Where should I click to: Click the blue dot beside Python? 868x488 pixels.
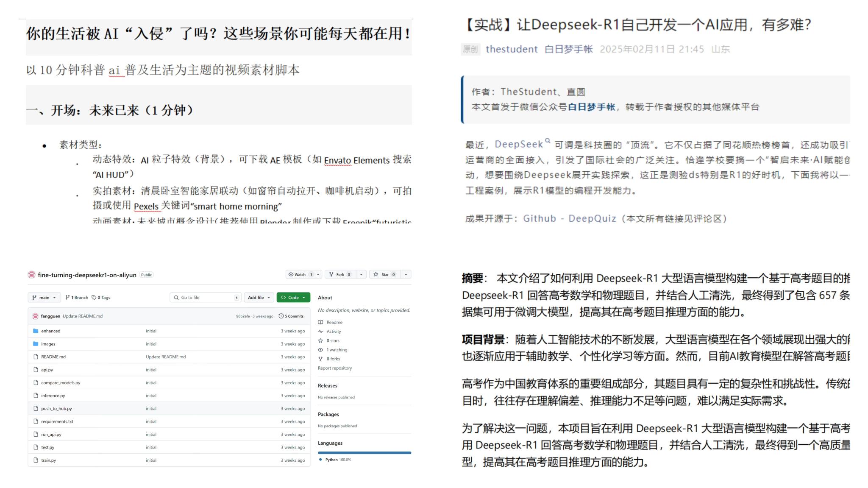320,460
